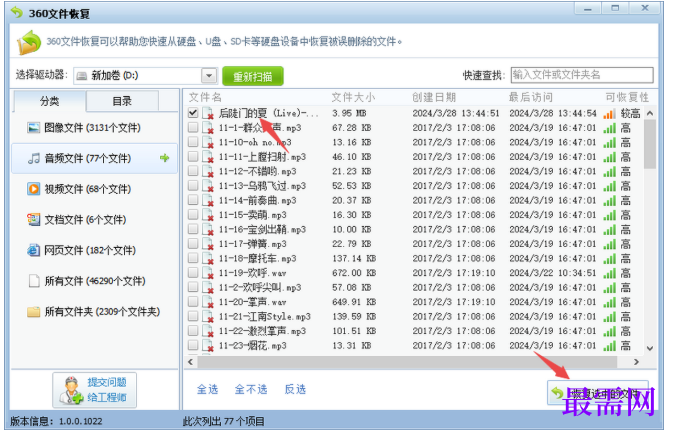Tick checkbox for 11-10-oh no.mp3
Screen dimensions: 674x433
pos(193,142)
